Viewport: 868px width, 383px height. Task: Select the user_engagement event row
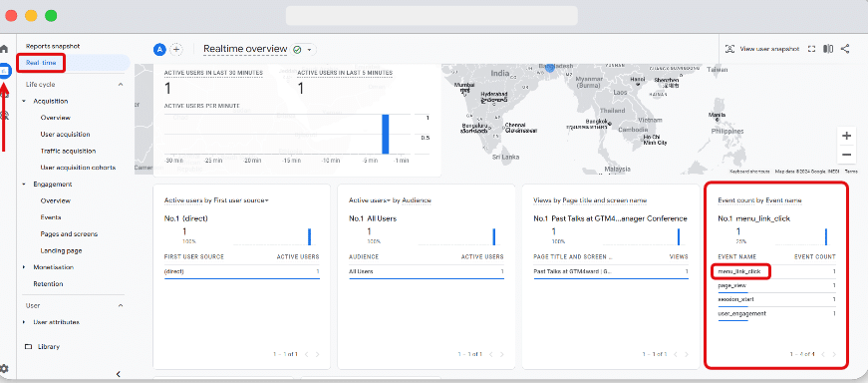click(776, 314)
